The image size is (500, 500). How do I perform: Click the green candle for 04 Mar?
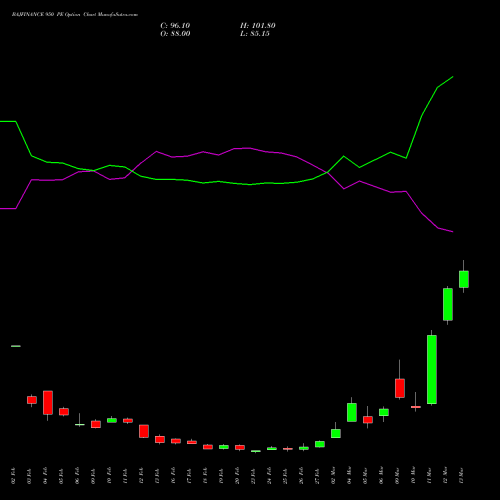tap(352, 412)
